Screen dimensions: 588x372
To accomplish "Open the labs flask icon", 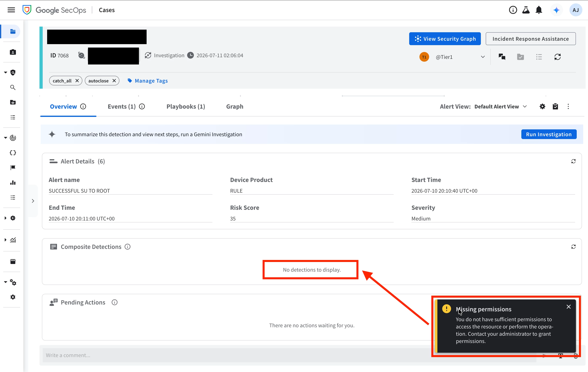I will pos(526,10).
